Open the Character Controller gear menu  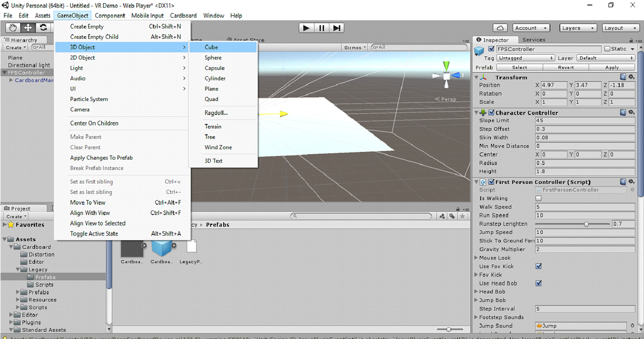point(631,112)
